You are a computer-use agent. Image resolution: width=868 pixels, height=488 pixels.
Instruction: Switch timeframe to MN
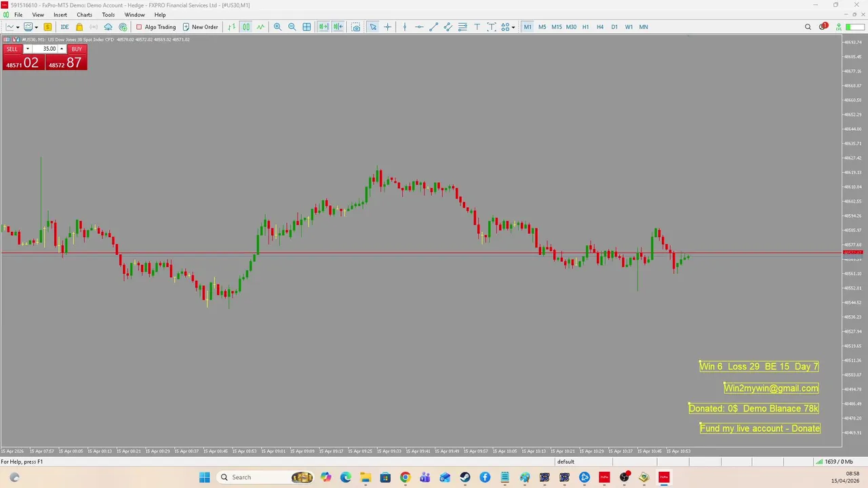(x=644, y=27)
